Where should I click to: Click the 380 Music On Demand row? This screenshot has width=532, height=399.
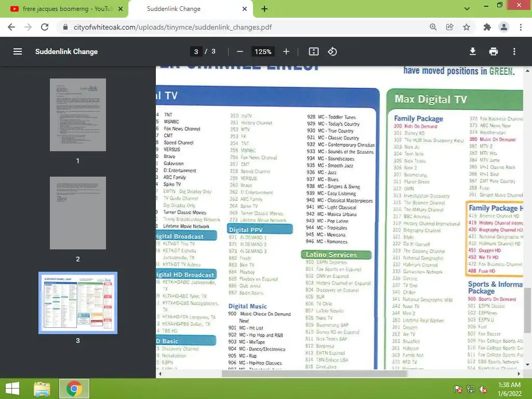click(x=493, y=139)
